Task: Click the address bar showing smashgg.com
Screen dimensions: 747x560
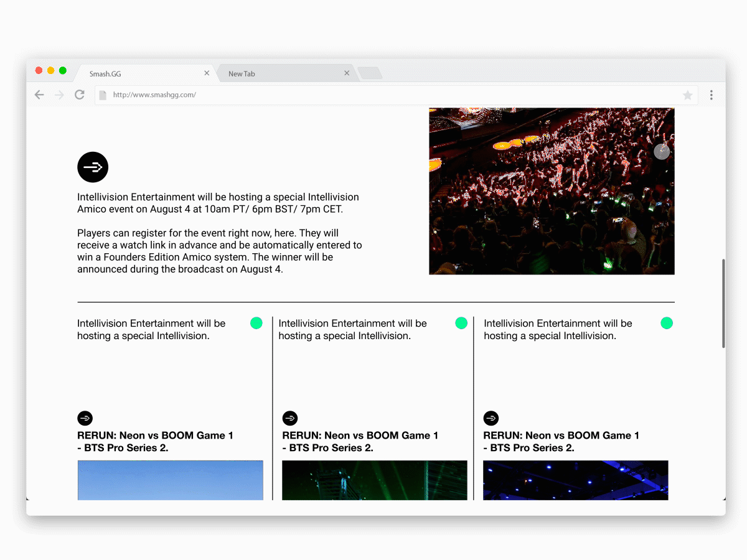Action: [x=396, y=95]
